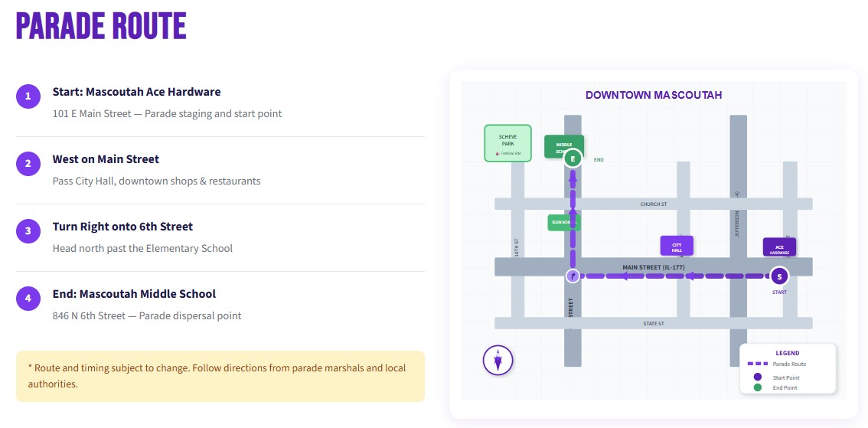Select the Elem School map label
Screen dimensions: 868x428
tap(563, 223)
